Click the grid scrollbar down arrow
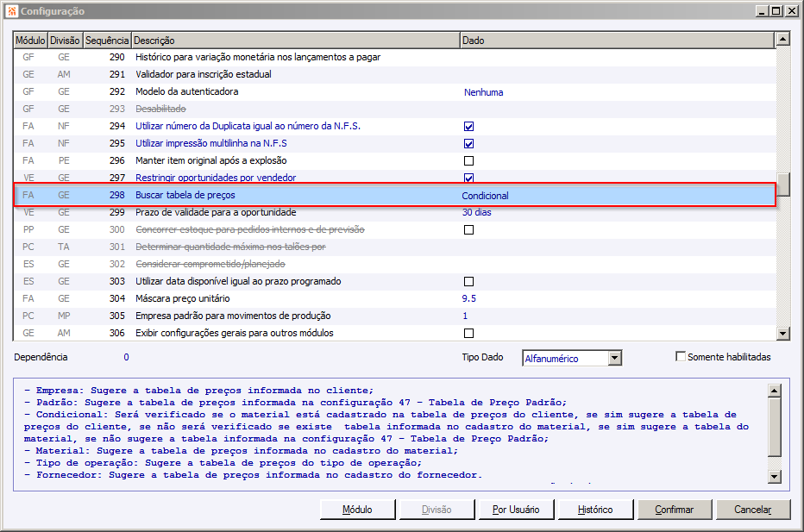Viewport: 804px width, 532px height. click(782, 334)
